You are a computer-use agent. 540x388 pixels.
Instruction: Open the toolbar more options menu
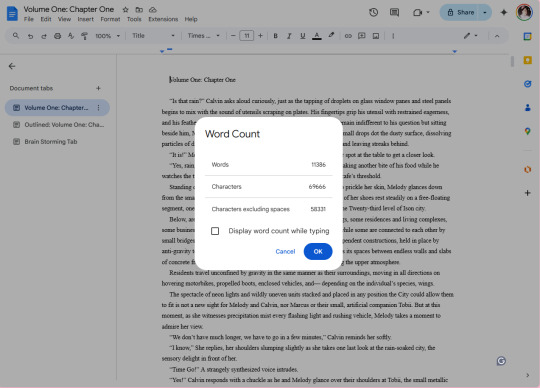393,36
